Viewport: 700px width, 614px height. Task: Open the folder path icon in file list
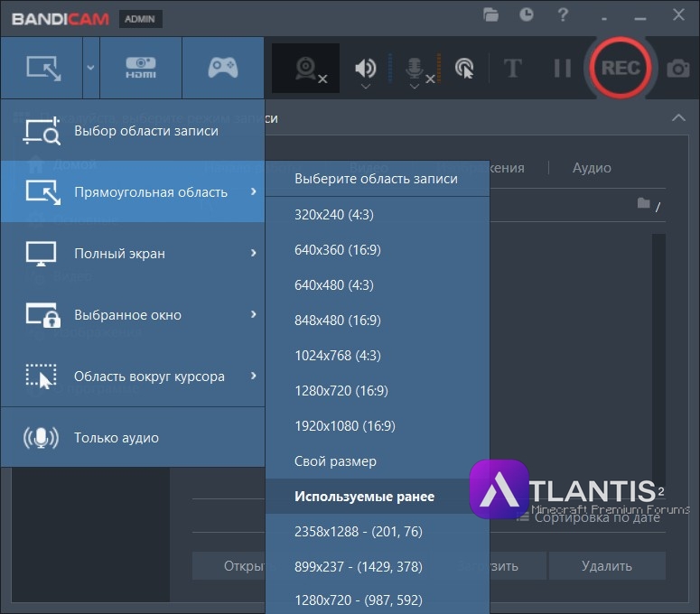[643, 203]
